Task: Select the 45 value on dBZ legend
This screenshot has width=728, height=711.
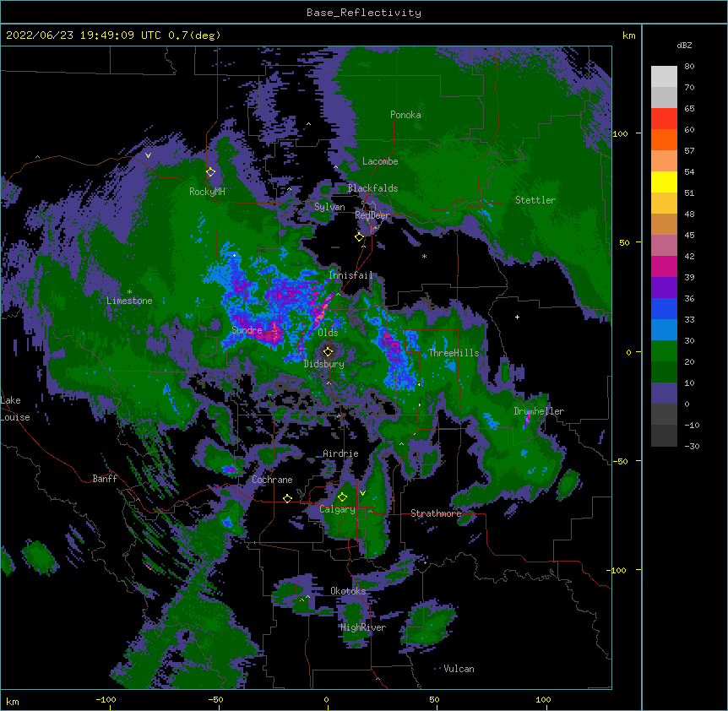Action: [689, 236]
